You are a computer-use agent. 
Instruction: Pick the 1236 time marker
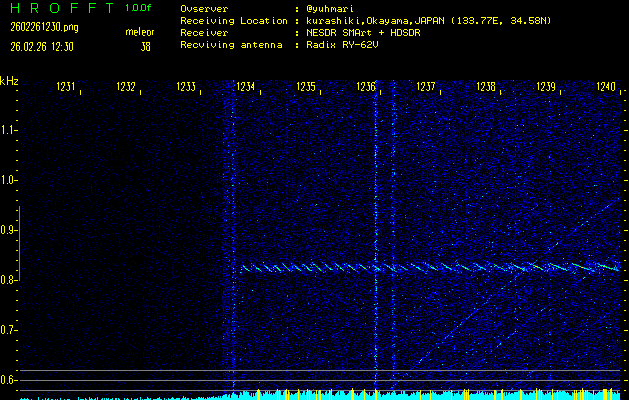pyautogui.click(x=366, y=88)
